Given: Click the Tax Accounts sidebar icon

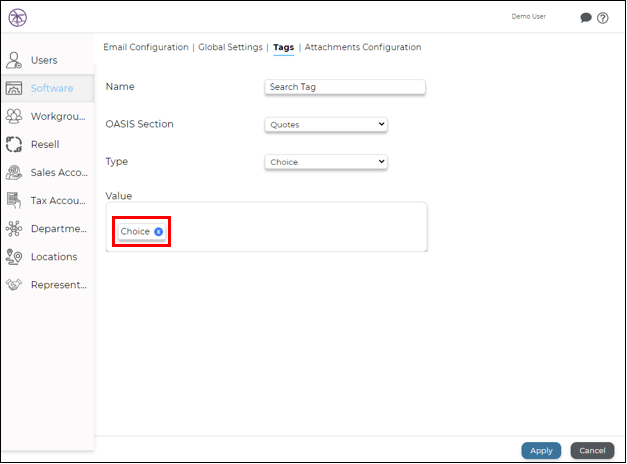Looking at the screenshot, I should (14, 200).
